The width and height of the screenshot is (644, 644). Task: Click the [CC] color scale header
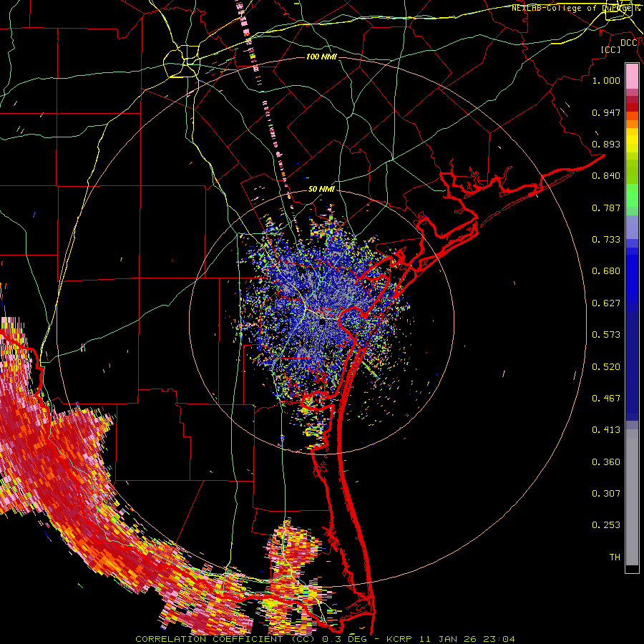(x=610, y=49)
